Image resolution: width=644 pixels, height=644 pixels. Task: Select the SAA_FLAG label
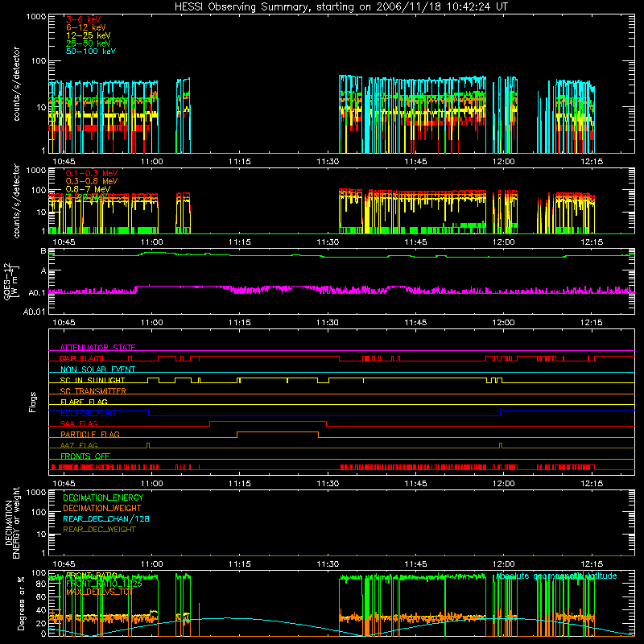coord(79,423)
